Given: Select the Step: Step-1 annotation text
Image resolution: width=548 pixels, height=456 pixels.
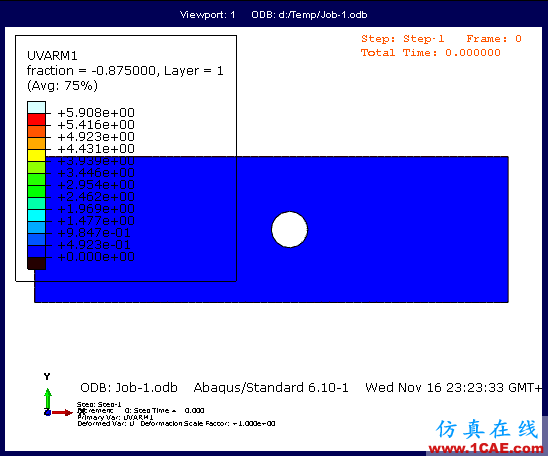Looking at the screenshot, I should click(x=403, y=39).
